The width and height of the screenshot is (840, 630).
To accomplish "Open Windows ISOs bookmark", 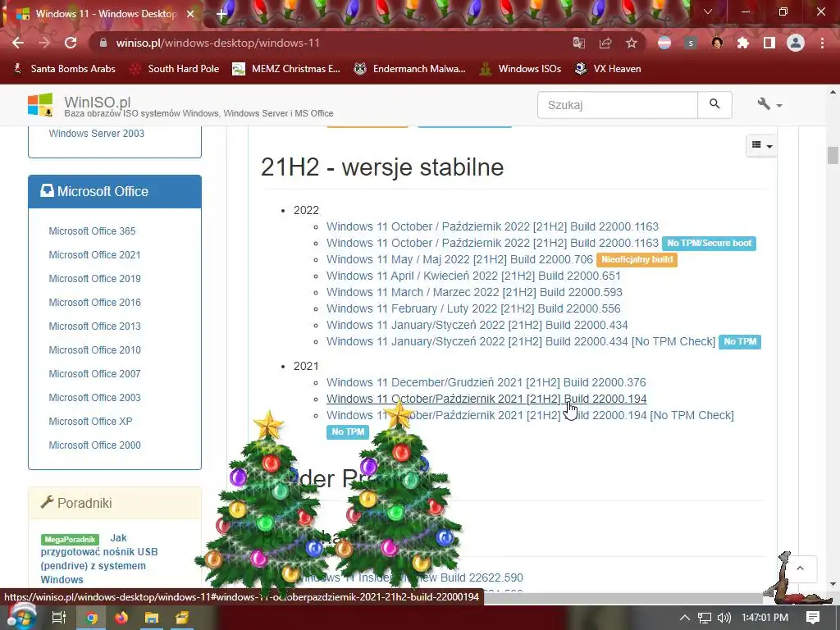I will click(520, 69).
